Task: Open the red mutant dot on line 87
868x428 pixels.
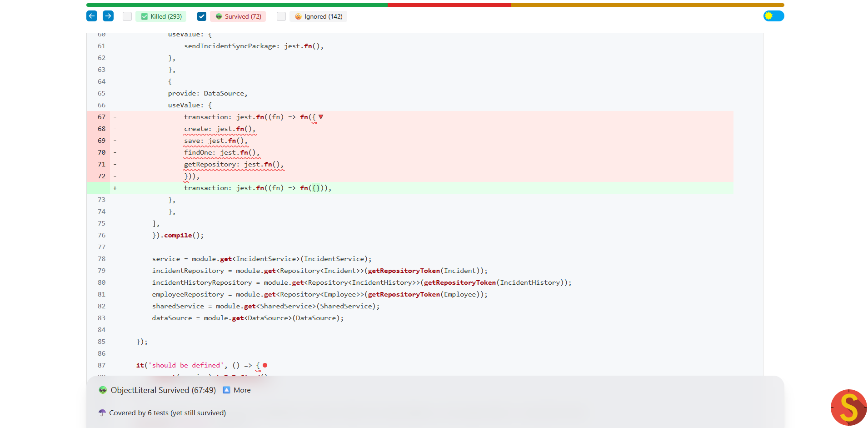Action: tap(265, 365)
